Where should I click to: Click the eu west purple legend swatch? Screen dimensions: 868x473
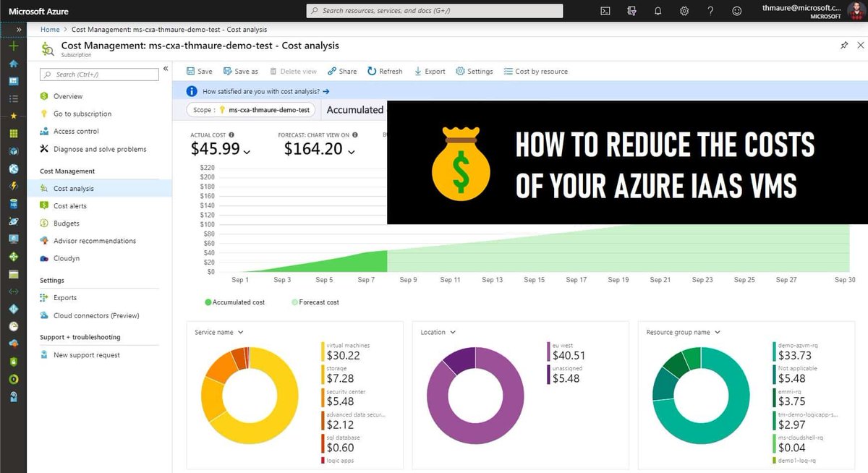coord(549,351)
